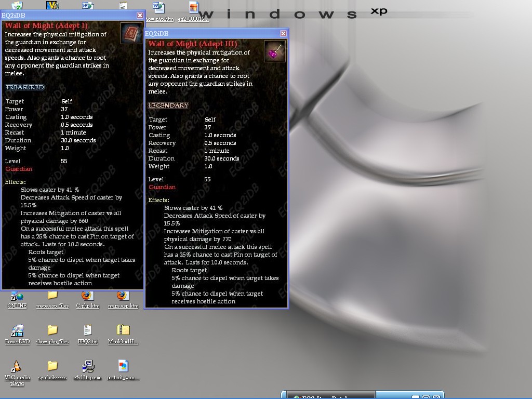Close the Wall of Might Adept III window
This screenshot has width=532, height=399.
tap(283, 33)
